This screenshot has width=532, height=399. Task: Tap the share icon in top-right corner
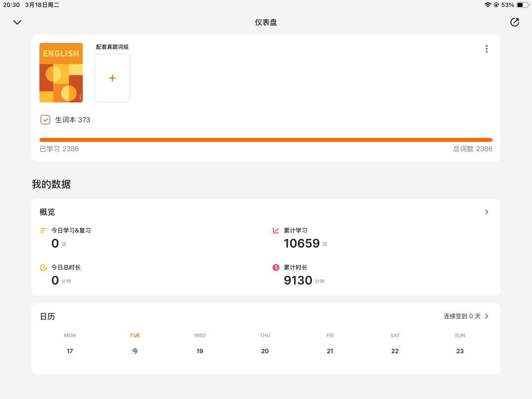pyautogui.click(x=515, y=22)
